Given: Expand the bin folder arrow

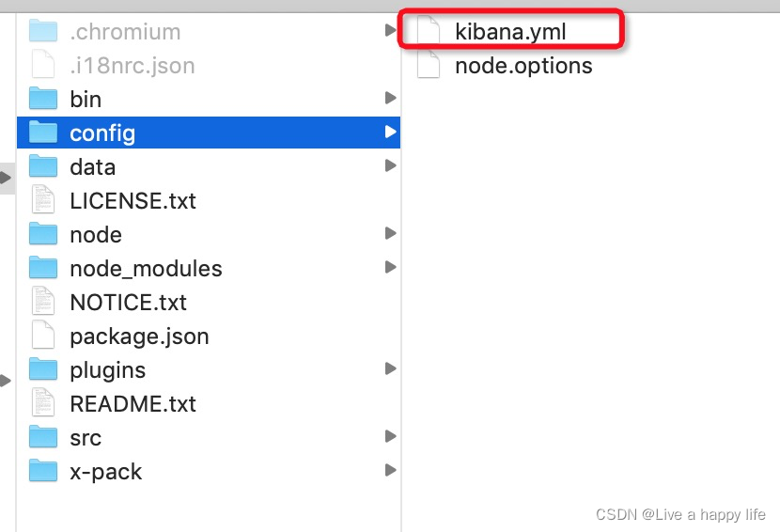Looking at the screenshot, I should click(390, 99).
